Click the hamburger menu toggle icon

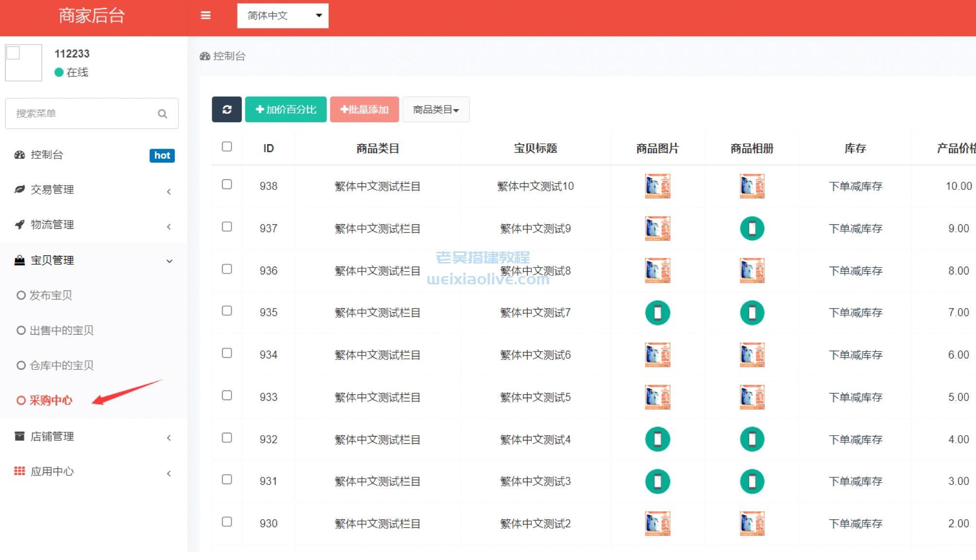205,16
